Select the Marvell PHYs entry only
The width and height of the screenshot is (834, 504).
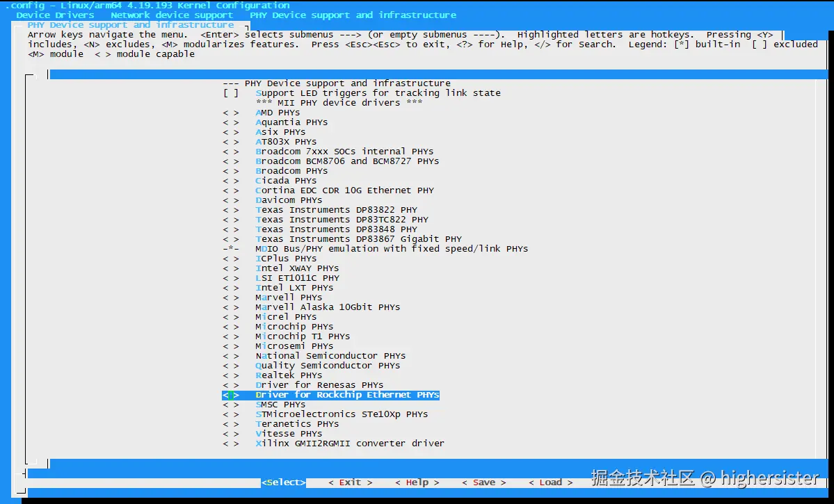point(273,298)
